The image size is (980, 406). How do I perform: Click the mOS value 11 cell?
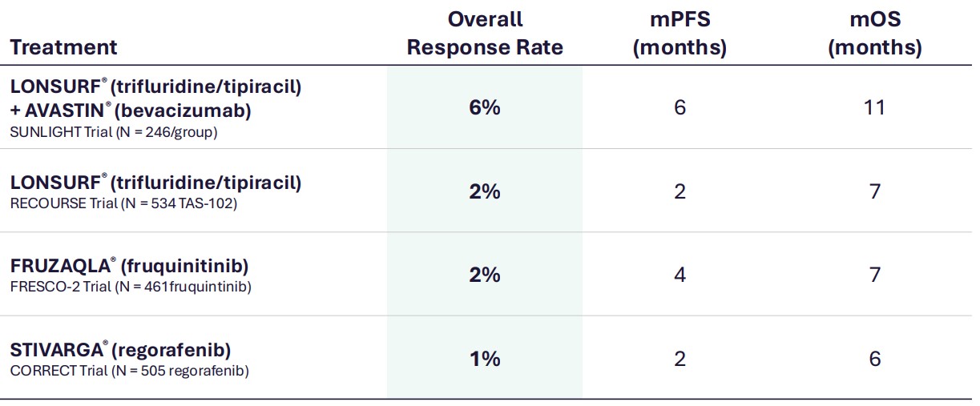[874, 107]
